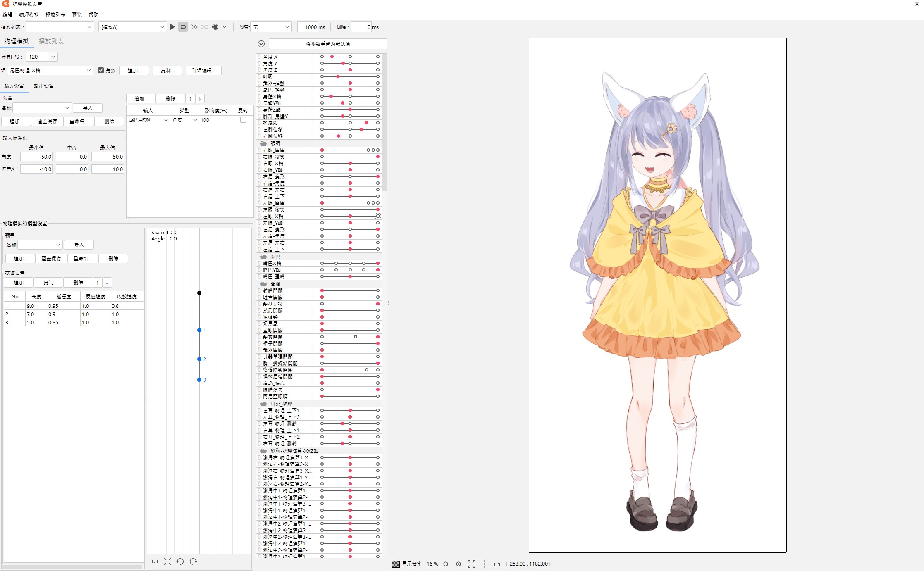Open the 编辑 menu
The image size is (924, 571).
7,14
